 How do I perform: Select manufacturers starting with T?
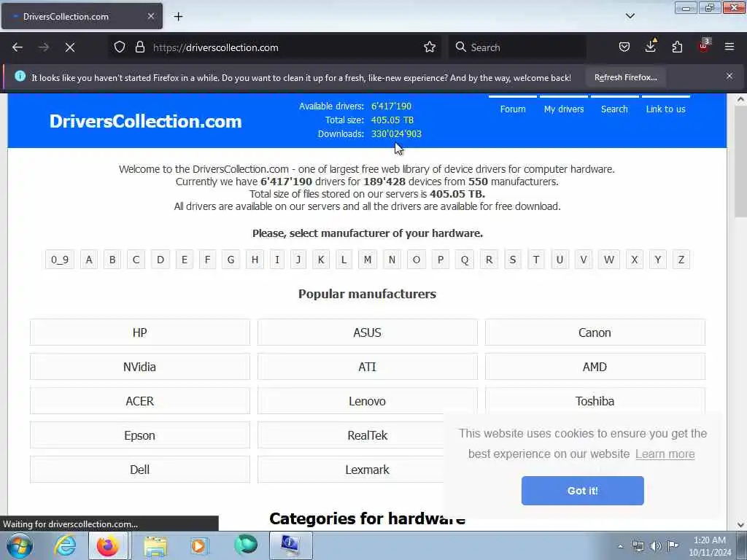[536, 260]
